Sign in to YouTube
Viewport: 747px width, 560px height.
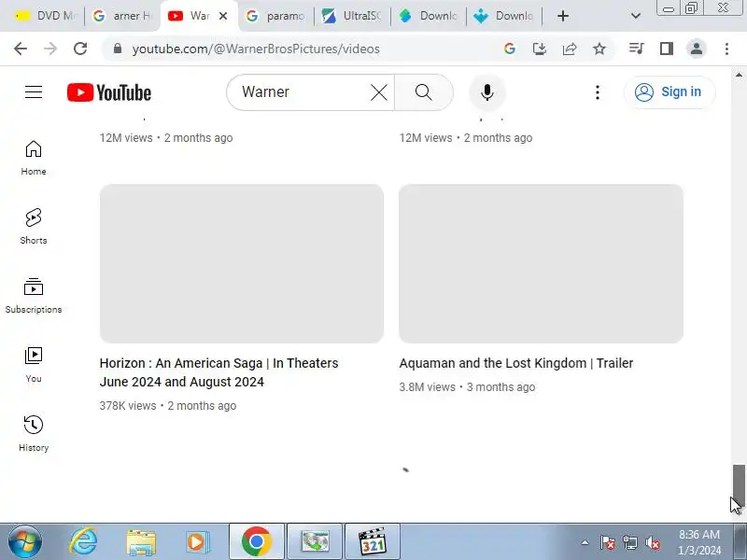click(669, 91)
